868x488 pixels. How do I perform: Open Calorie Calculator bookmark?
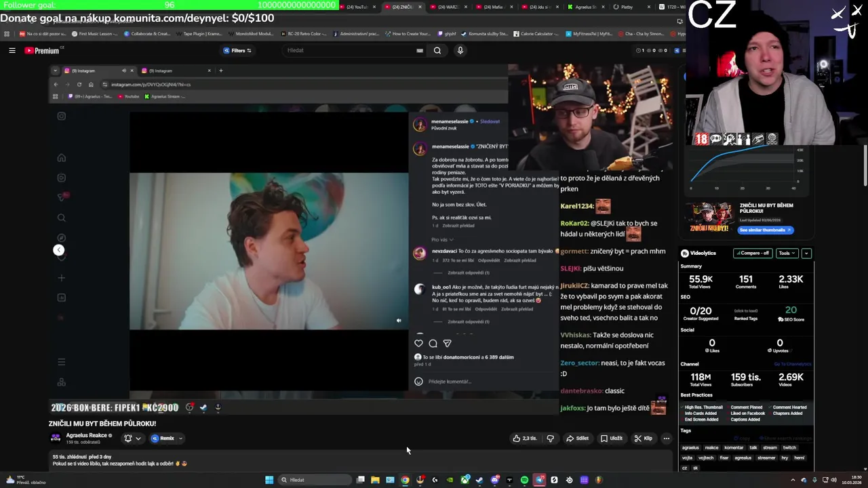(536, 33)
